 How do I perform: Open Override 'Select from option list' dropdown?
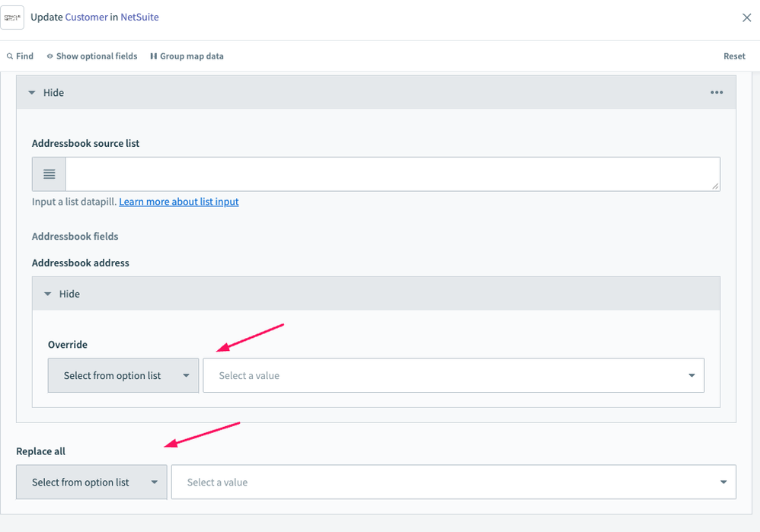(123, 375)
